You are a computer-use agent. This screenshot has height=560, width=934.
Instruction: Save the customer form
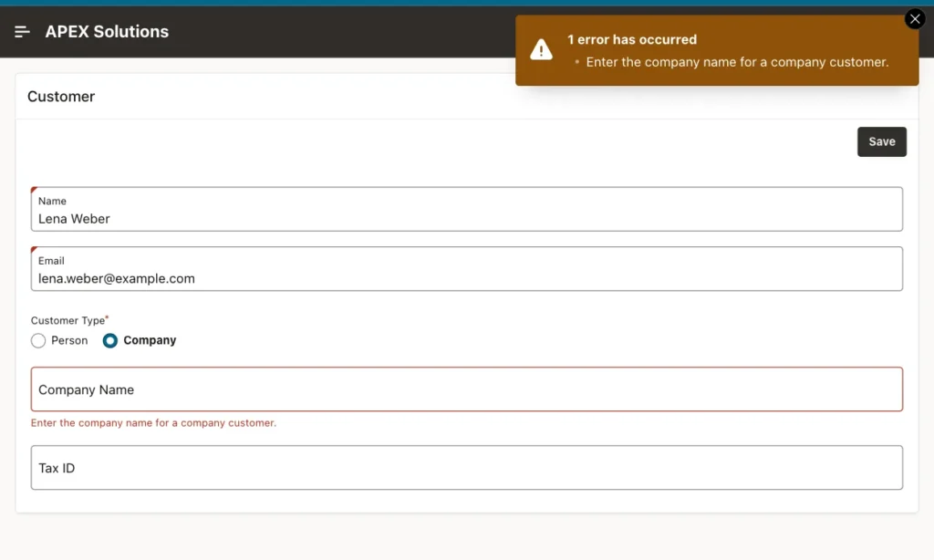pyautogui.click(x=882, y=141)
